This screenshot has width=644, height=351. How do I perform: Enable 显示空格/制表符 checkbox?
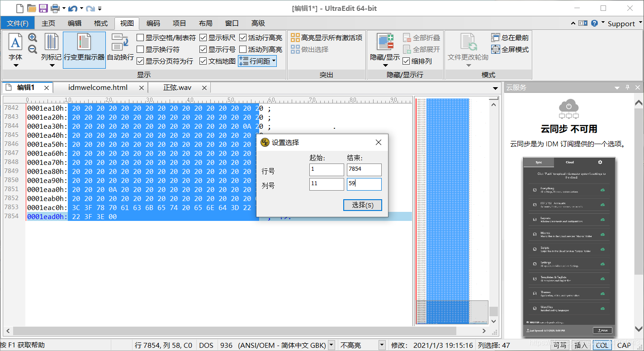point(140,37)
